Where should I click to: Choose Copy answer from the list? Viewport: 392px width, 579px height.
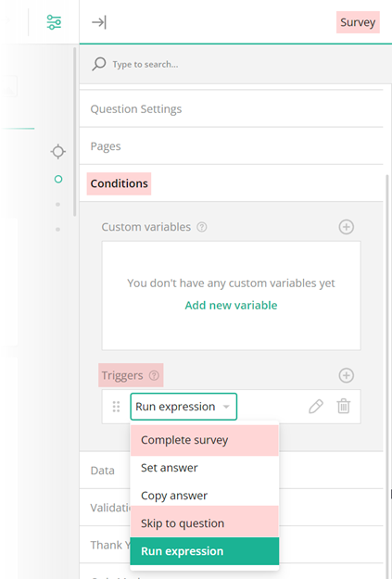click(x=204, y=496)
